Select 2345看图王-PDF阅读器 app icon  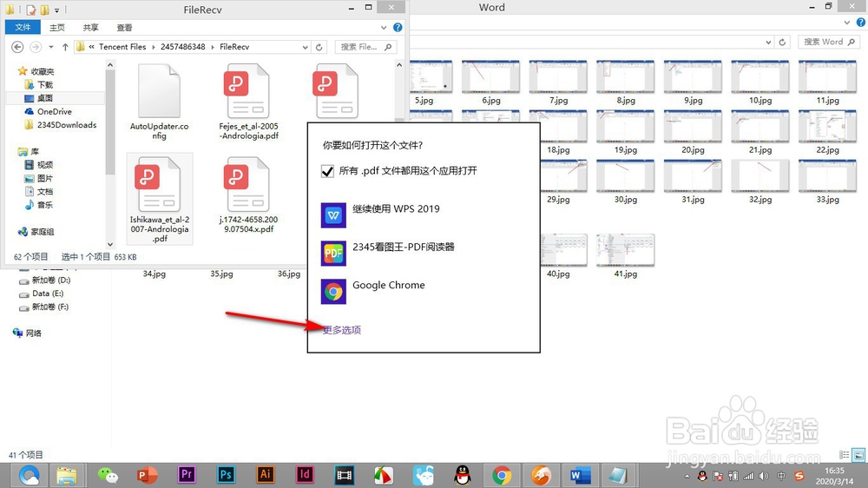(x=333, y=254)
